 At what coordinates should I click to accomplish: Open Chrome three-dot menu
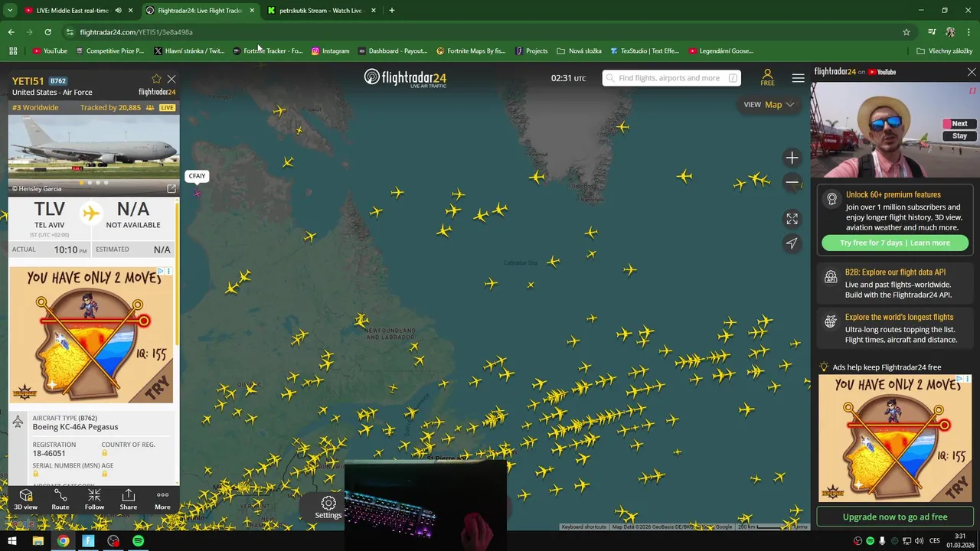pos(969,32)
